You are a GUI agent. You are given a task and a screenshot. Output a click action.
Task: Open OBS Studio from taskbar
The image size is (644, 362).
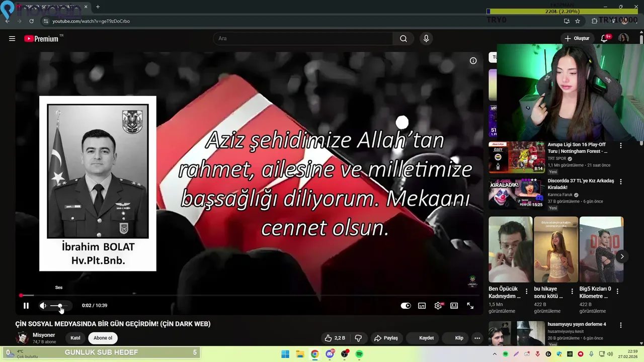coord(345,354)
